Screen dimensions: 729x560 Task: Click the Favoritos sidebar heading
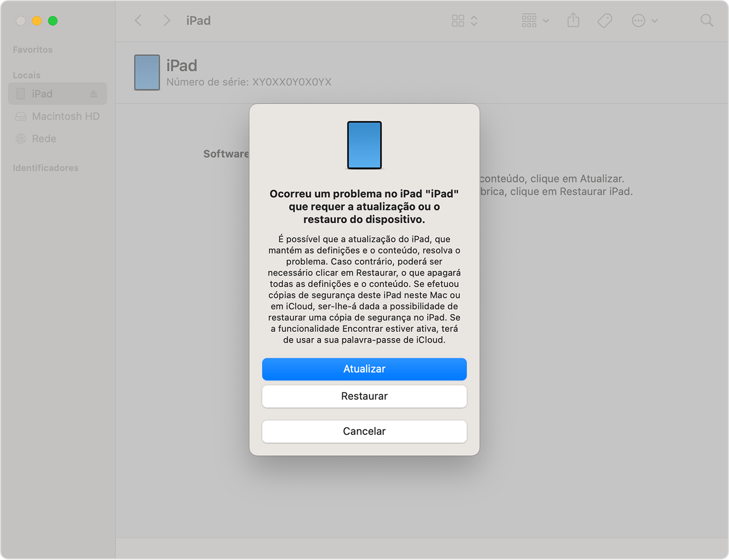pyautogui.click(x=33, y=50)
